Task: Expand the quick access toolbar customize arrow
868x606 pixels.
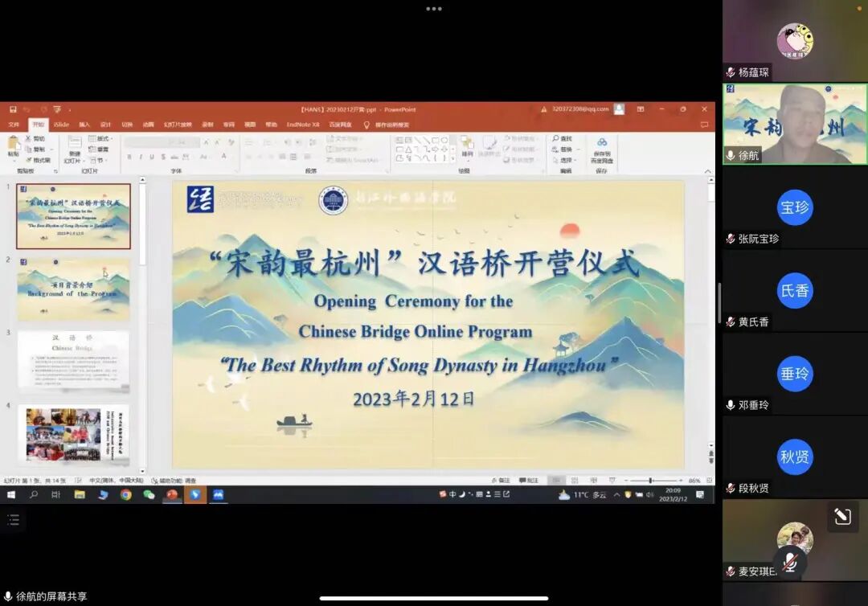Action: 70,109
